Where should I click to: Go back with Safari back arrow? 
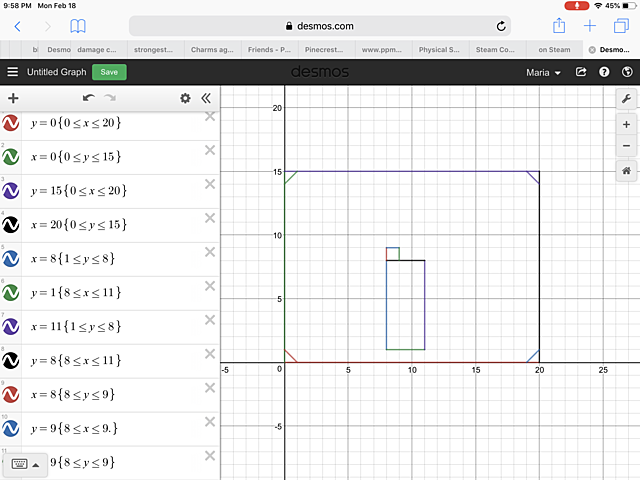[x=17, y=27]
